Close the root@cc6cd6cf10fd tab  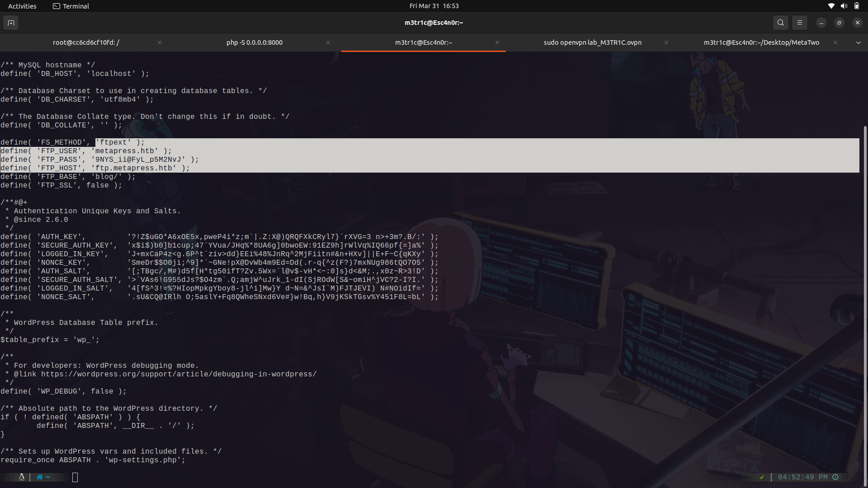point(159,42)
